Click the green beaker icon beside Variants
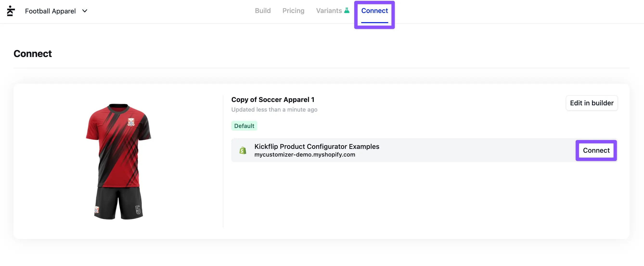This screenshot has width=644, height=266. (347, 11)
